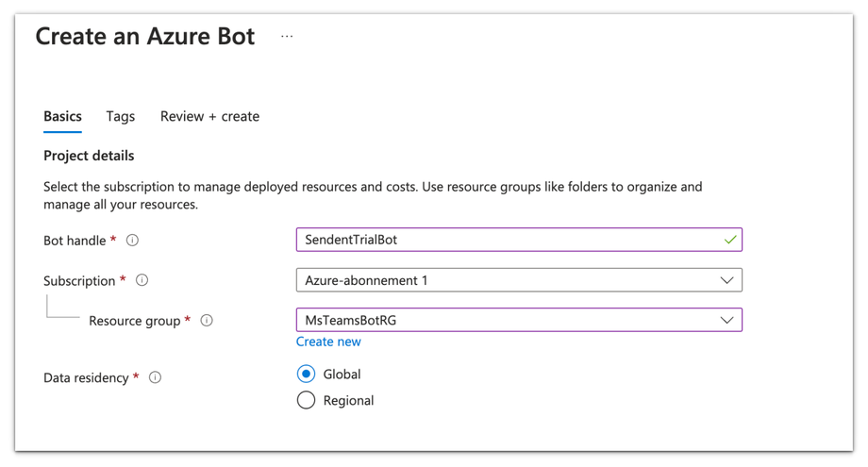This screenshot has height=467, width=868.
Task: Click the green validation checkmark in Bot handle
Action: click(x=729, y=240)
